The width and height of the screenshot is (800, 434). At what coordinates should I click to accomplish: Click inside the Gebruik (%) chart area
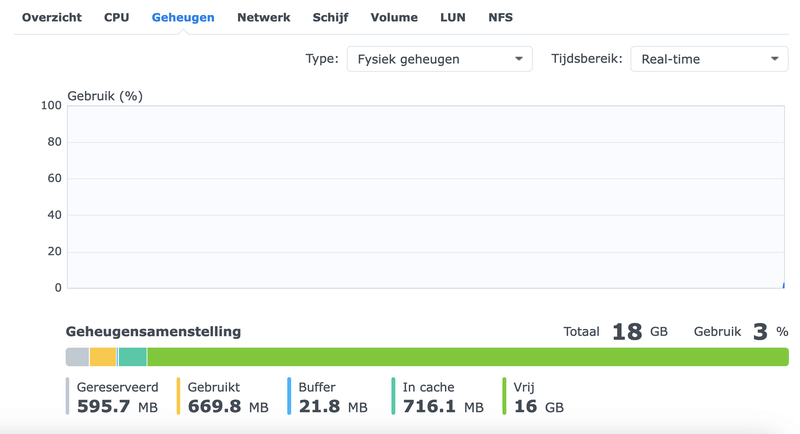tap(425, 197)
